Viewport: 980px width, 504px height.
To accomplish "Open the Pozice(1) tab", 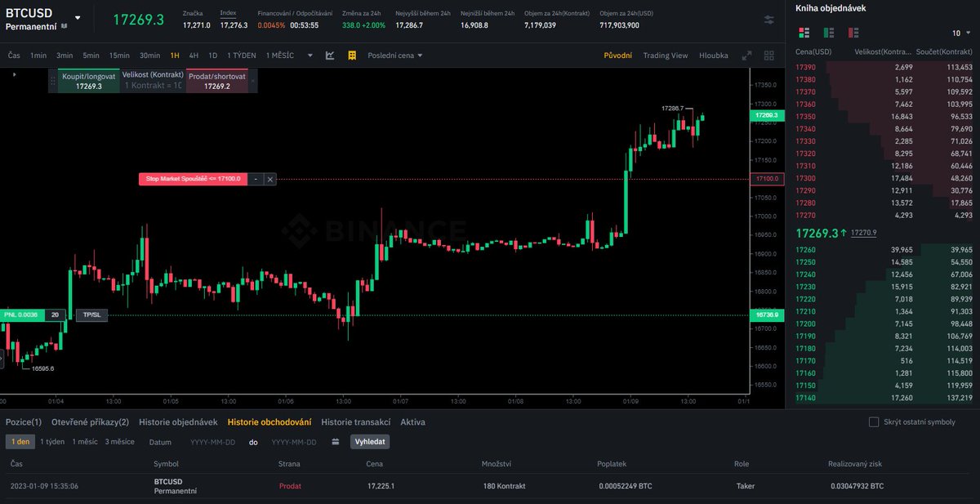I will pos(24,422).
